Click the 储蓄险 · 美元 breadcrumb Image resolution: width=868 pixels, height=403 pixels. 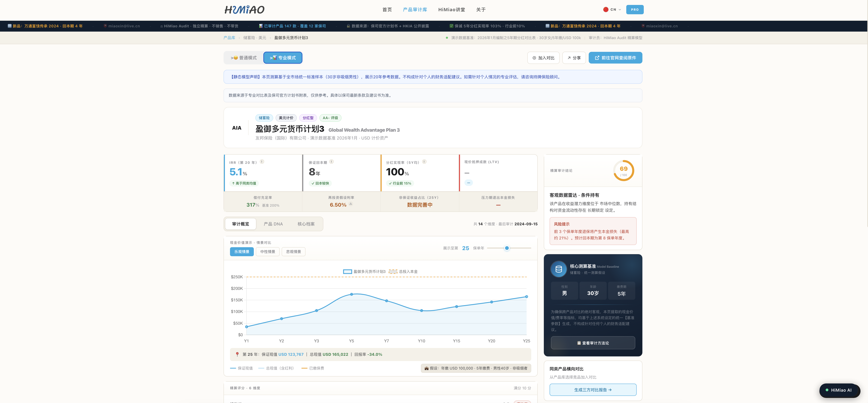coord(255,38)
